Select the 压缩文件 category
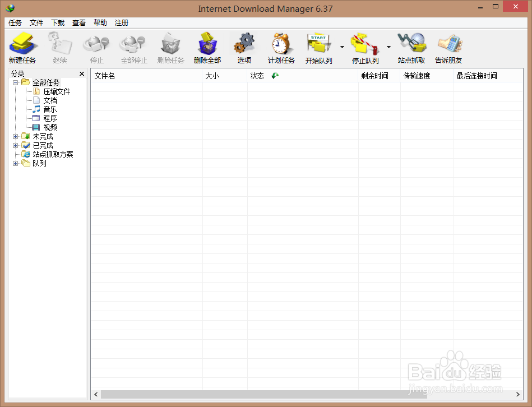Screen dimensions: 532x407 point(57,91)
